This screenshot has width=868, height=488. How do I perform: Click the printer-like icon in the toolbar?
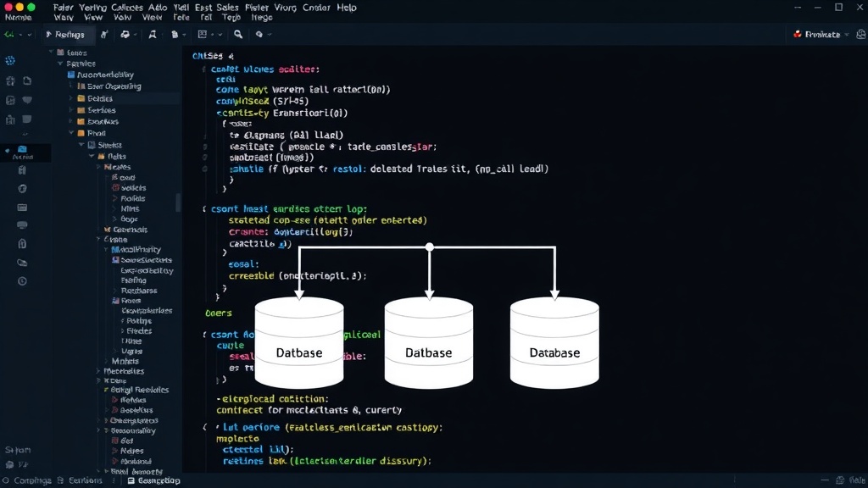pyautogui.click(x=125, y=34)
